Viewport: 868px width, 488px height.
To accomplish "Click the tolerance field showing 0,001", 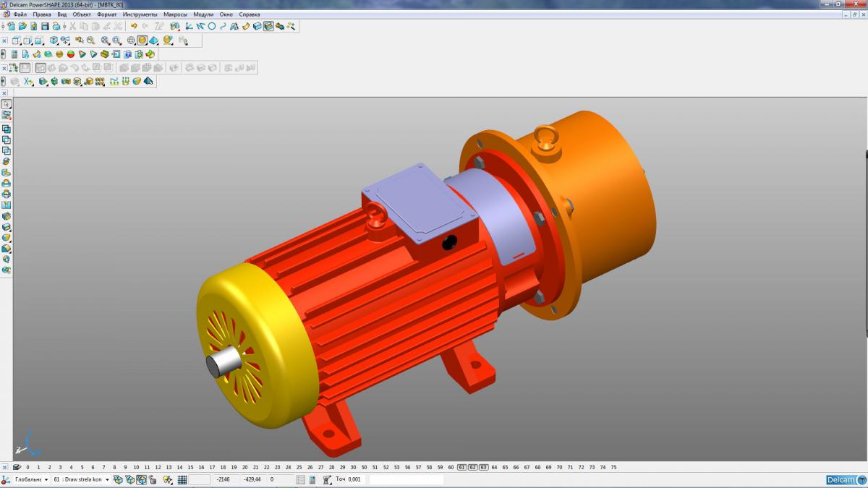I will click(x=354, y=479).
